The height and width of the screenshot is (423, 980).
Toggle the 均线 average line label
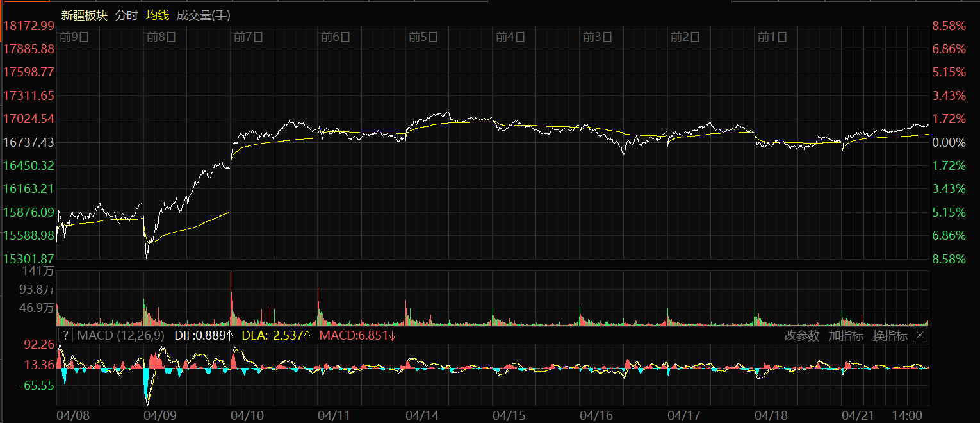point(157,15)
